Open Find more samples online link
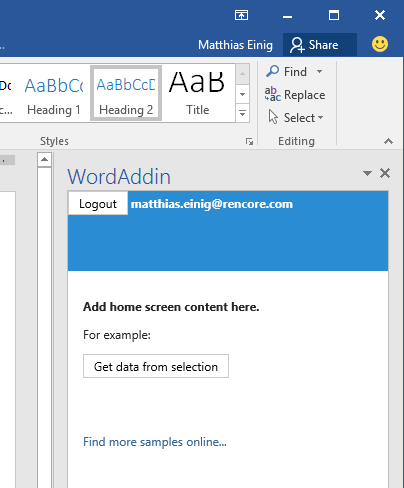This screenshot has width=404, height=488. [x=155, y=442]
